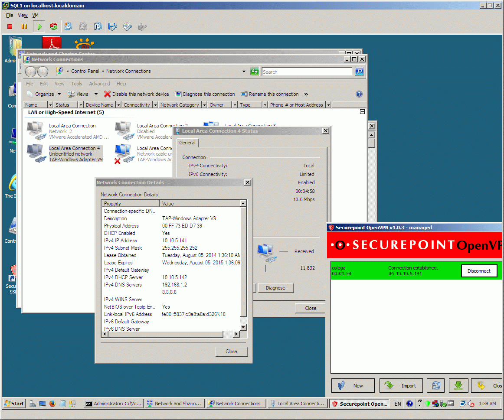Image resolution: width=504 pixels, height=420 pixels.
Task: Open Firefox from the quick launch bar
Action: point(52,404)
